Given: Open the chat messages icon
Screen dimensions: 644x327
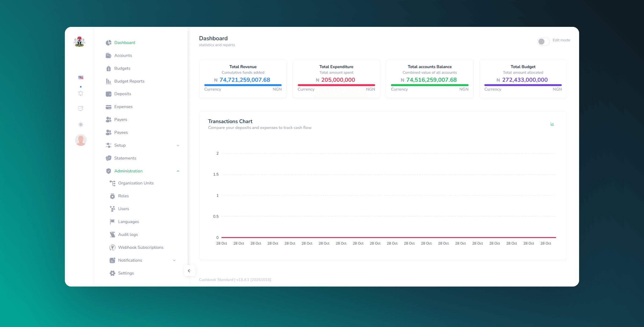Looking at the screenshot, I should tap(80, 108).
